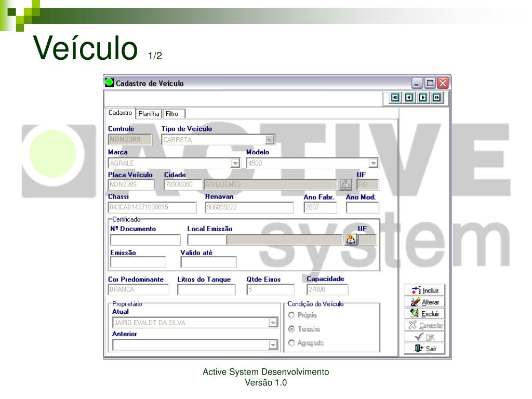The image size is (532, 399).
Task: Click the Ano Mod. field
Action: (x=362, y=207)
